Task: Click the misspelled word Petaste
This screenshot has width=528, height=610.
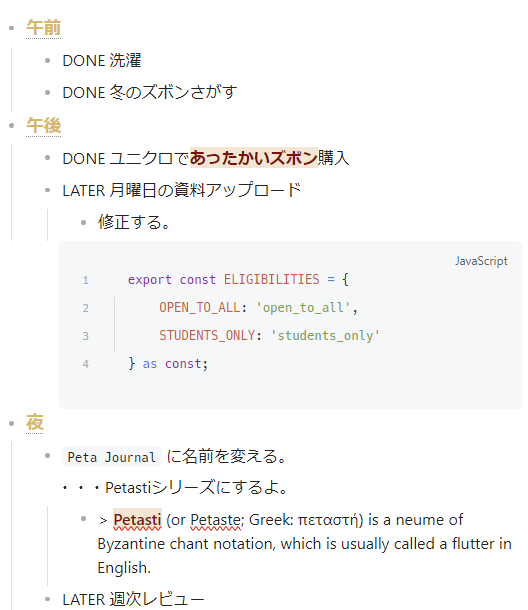Action: (216, 520)
